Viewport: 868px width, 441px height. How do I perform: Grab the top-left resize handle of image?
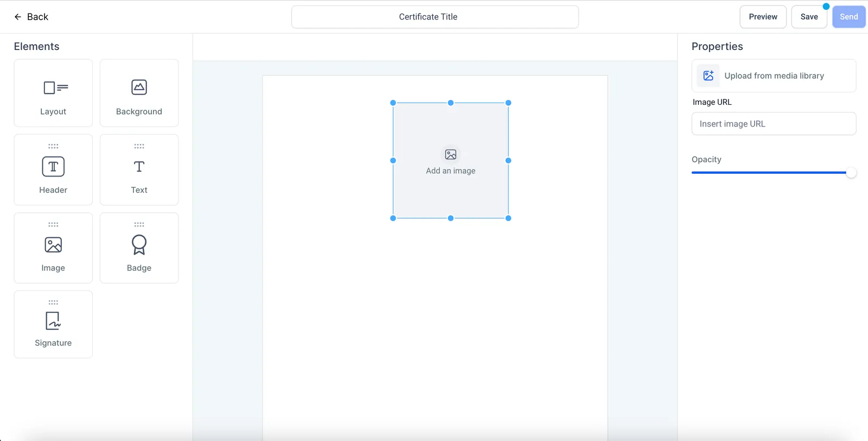(393, 103)
